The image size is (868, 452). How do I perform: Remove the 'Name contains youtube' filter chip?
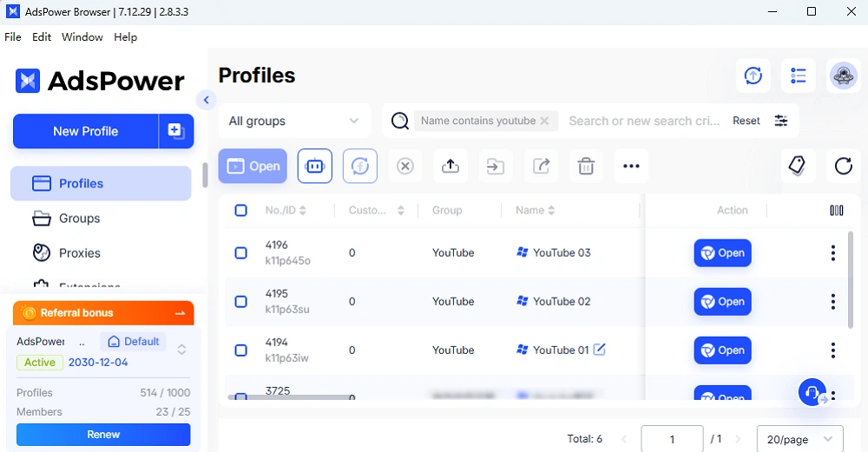tap(545, 121)
